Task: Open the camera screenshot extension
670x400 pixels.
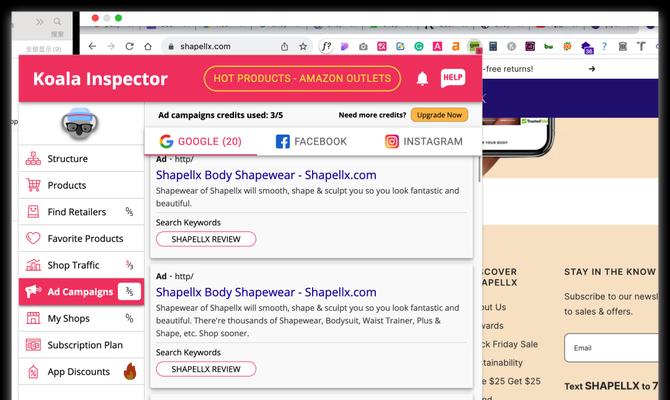Action: (363, 46)
